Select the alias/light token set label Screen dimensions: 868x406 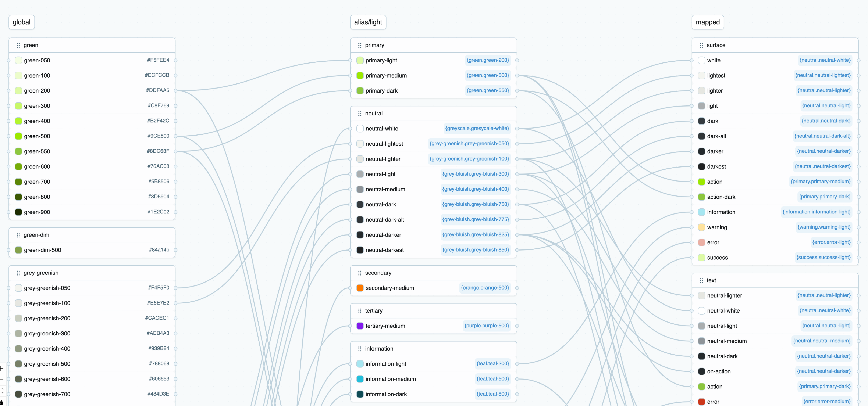[368, 22]
